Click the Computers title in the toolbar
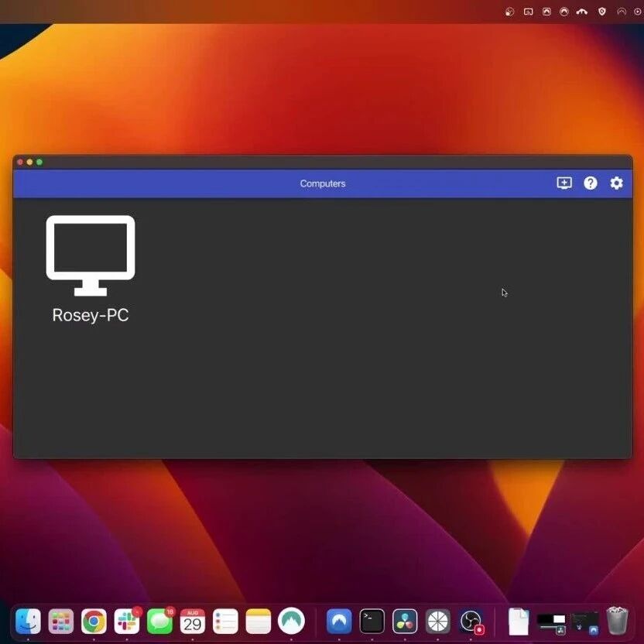This screenshot has width=644, height=644. 323,183
